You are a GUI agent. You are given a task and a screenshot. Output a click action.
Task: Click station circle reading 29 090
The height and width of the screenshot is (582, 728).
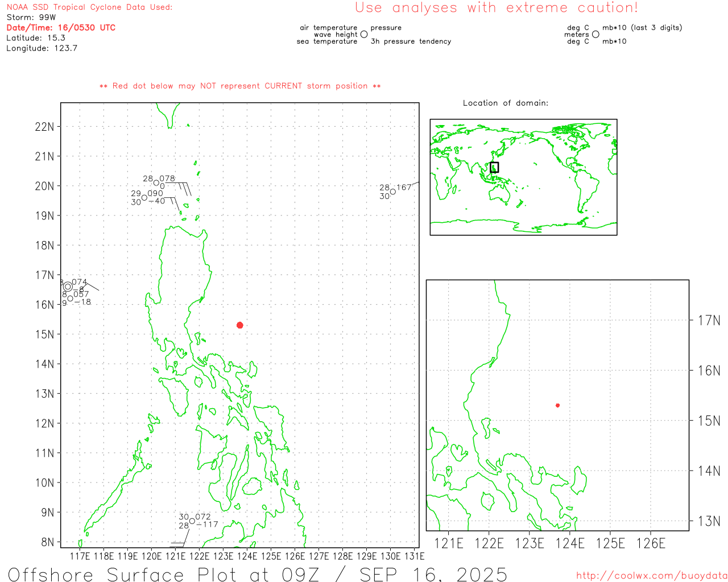click(144, 198)
